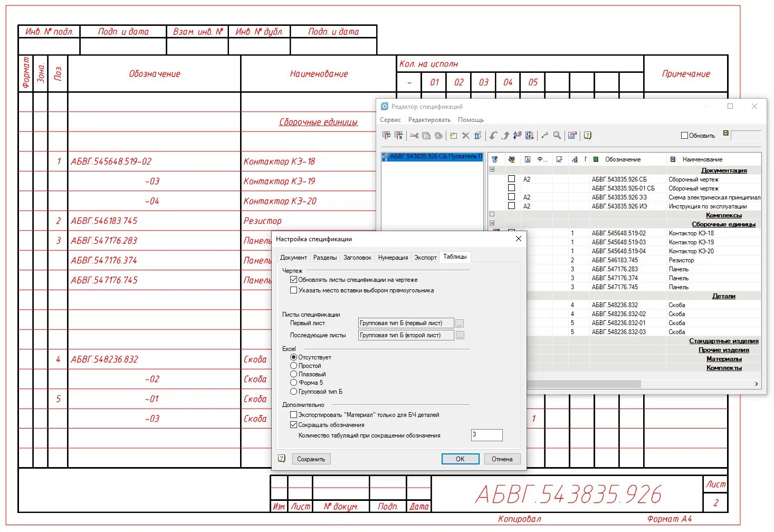Collapse the Сборочные единицы section

[x=492, y=224]
